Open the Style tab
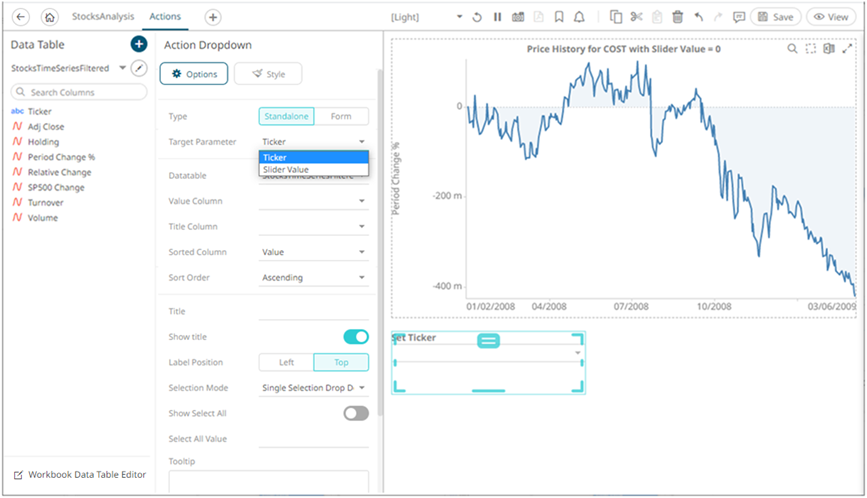Viewport: 867px width, 498px height. (x=268, y=74)
